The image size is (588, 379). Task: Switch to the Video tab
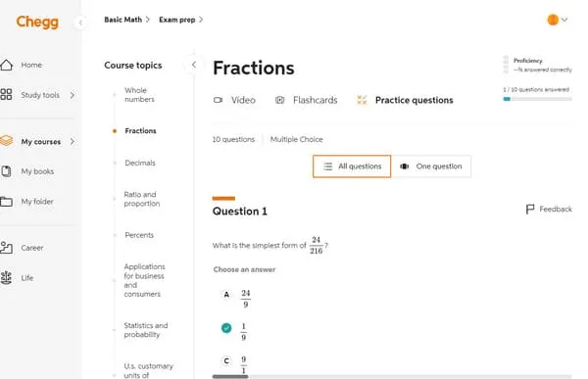[234, 100]
